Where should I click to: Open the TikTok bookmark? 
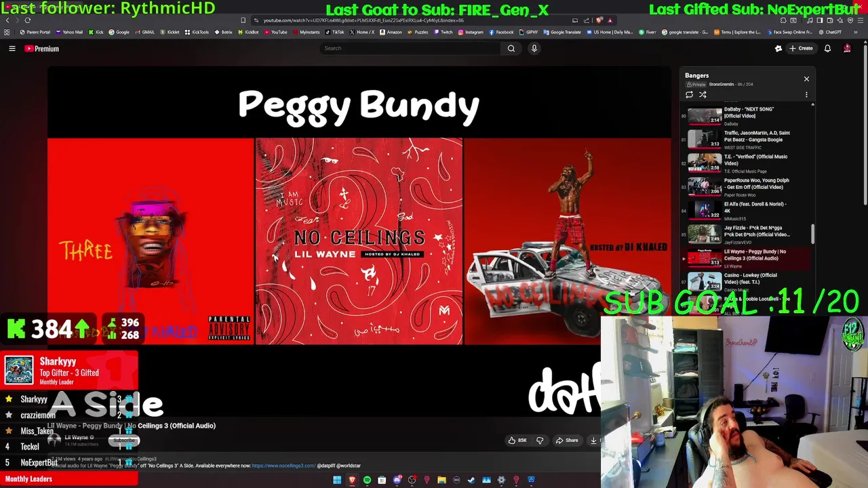(x=334, y=32)
